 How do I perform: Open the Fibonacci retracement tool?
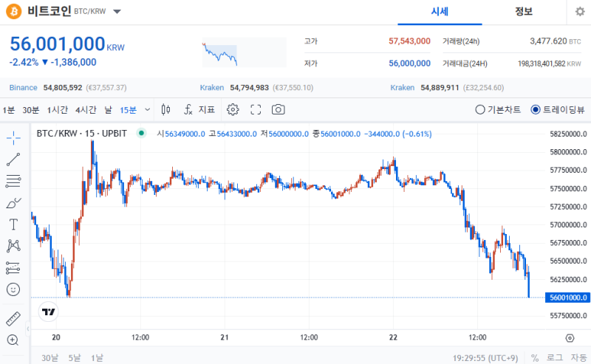pos(13,181)
